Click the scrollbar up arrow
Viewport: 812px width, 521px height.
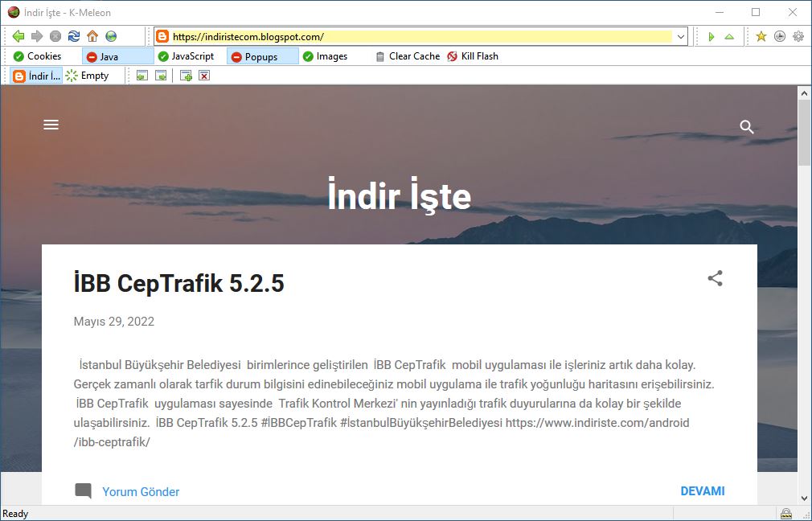pos(804,94)
